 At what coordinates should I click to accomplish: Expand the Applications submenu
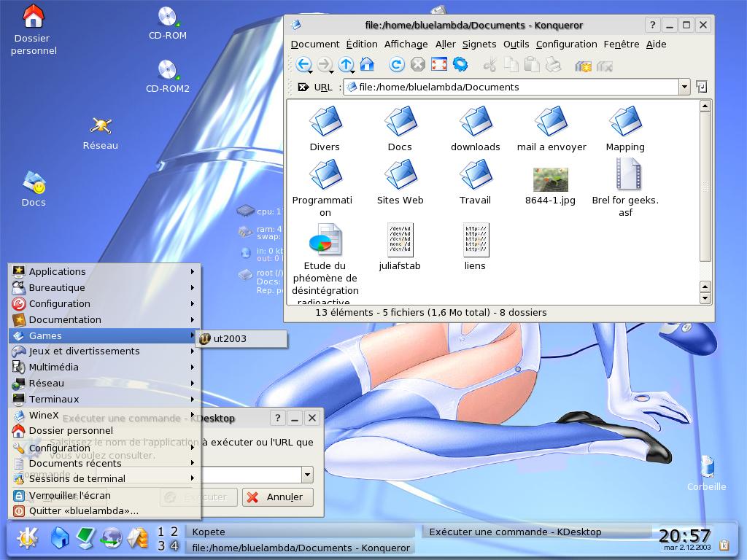pos(105,271)
